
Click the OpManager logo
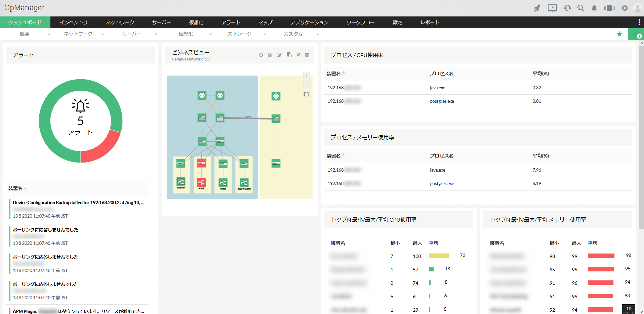[25, 8]
